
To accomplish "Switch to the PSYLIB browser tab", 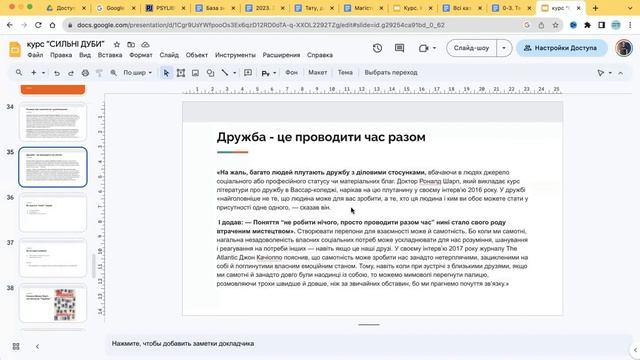I will point(166,8).
